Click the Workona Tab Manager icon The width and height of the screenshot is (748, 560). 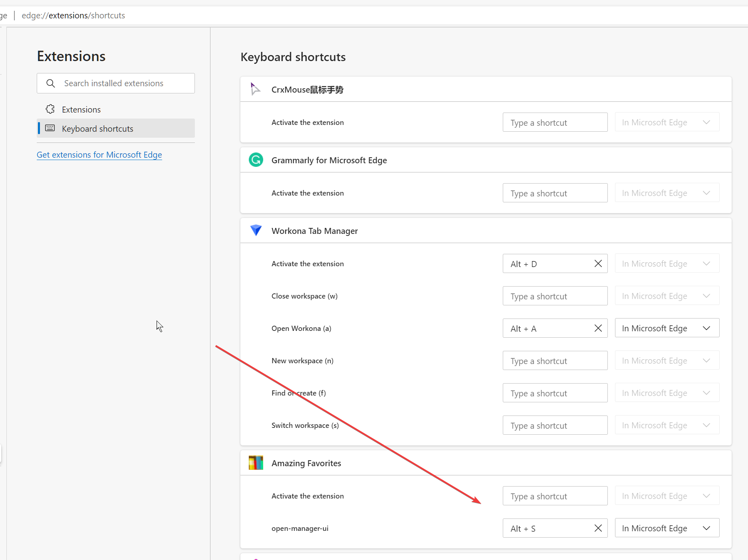click(x=256, y=231)
